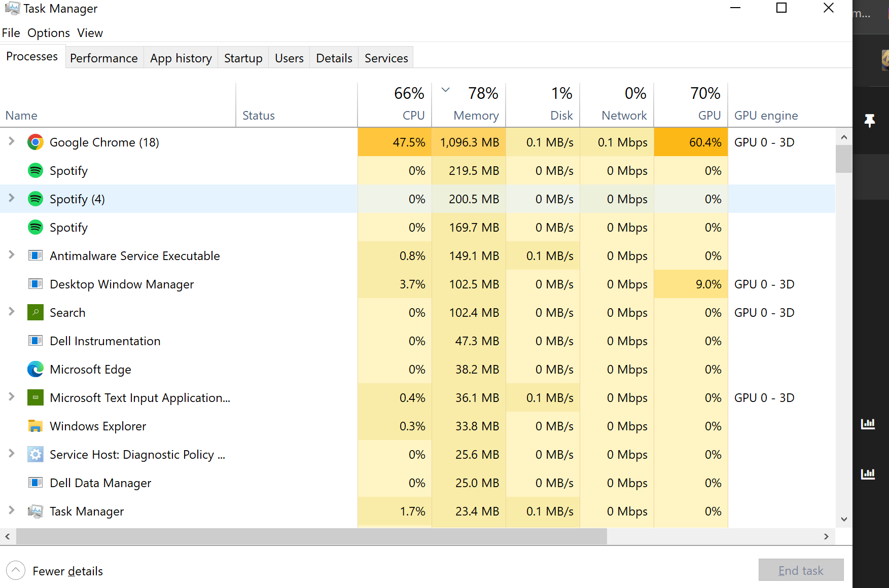The height and width of the screenshot is (588, 889).
Task: Sort by the Disk column header
Action: (x=543, y=104)
